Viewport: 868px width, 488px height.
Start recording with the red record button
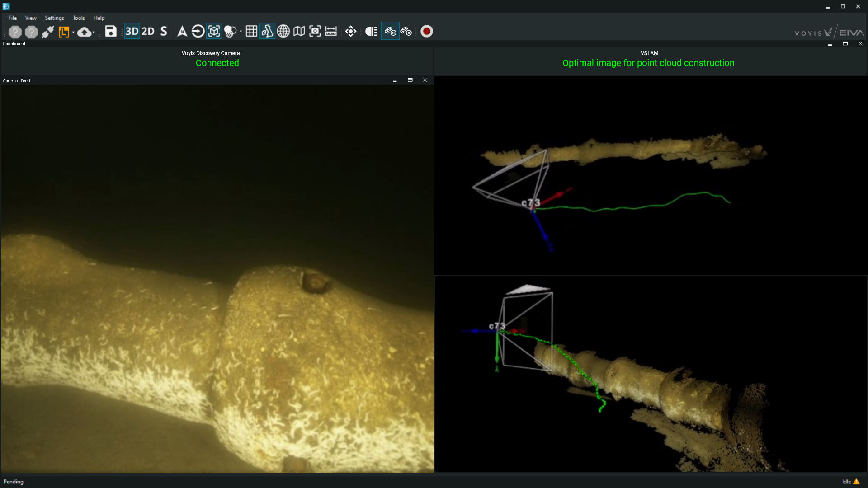tap(426, 31)
